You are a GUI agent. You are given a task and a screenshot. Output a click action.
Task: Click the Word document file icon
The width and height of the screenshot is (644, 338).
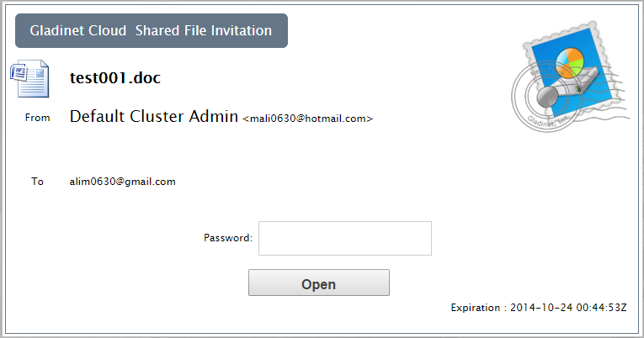(x=29, y=78)
